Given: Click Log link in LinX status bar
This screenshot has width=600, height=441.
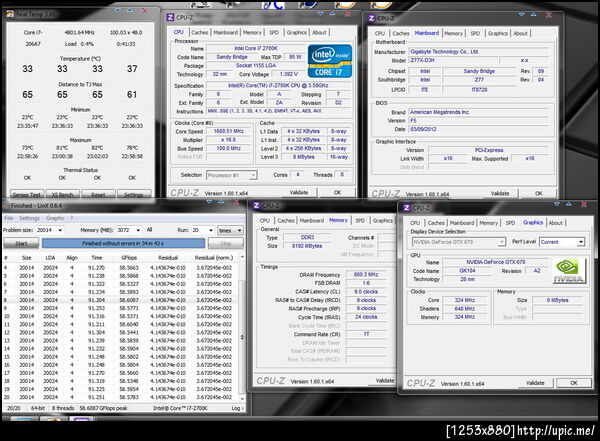Looking at the screenshot, I should [237, 408].
